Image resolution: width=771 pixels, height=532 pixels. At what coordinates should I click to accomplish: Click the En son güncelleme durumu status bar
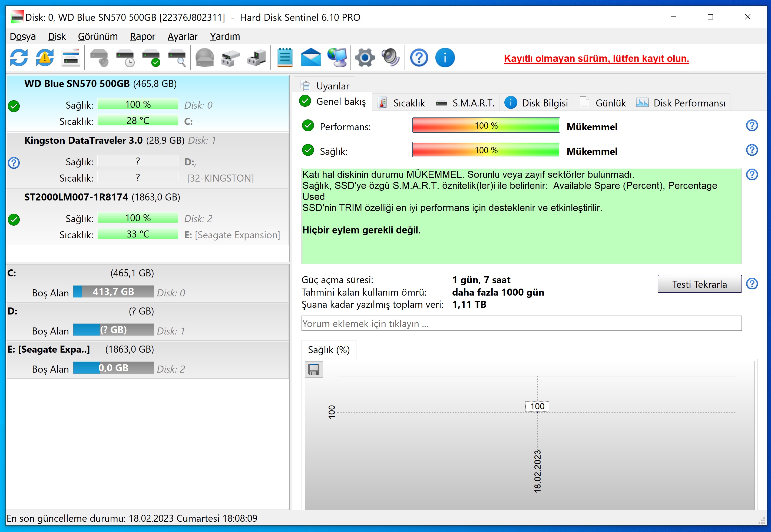(x=132, y=518)
